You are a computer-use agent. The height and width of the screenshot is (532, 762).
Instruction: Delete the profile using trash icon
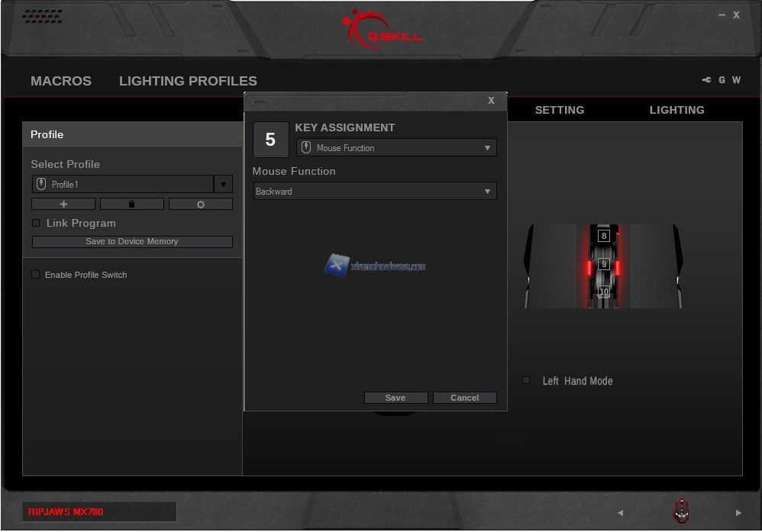(132, 205)
